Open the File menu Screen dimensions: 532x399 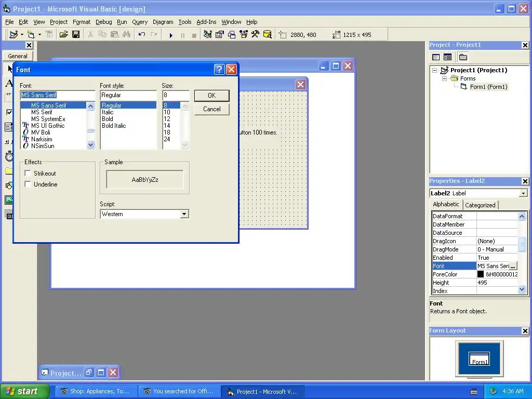(x=9, y=22)
